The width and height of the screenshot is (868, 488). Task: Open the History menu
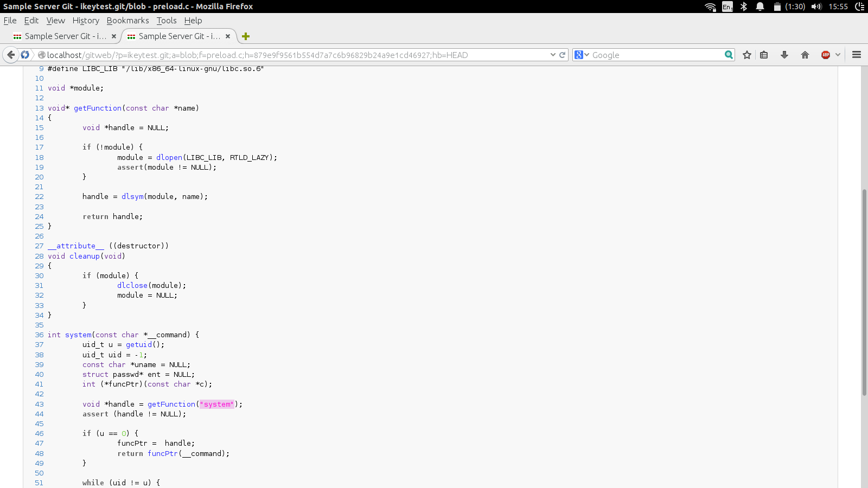(86, 21)
